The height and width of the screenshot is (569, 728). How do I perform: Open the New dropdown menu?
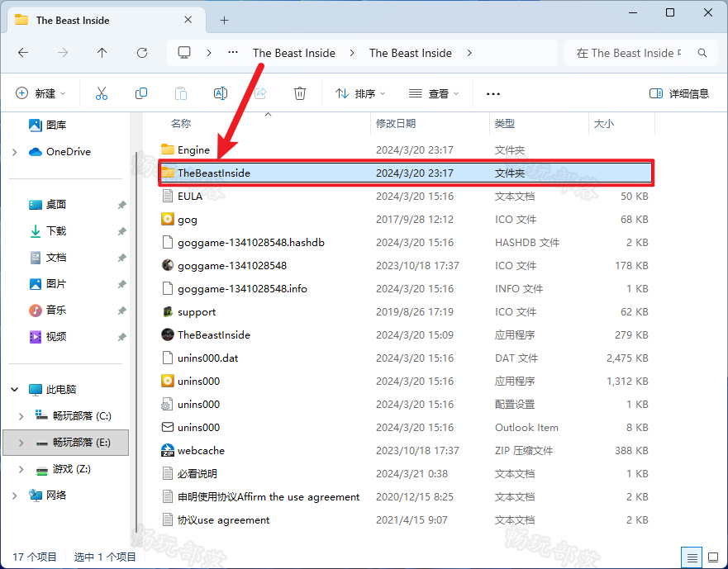tap(40, 93)
